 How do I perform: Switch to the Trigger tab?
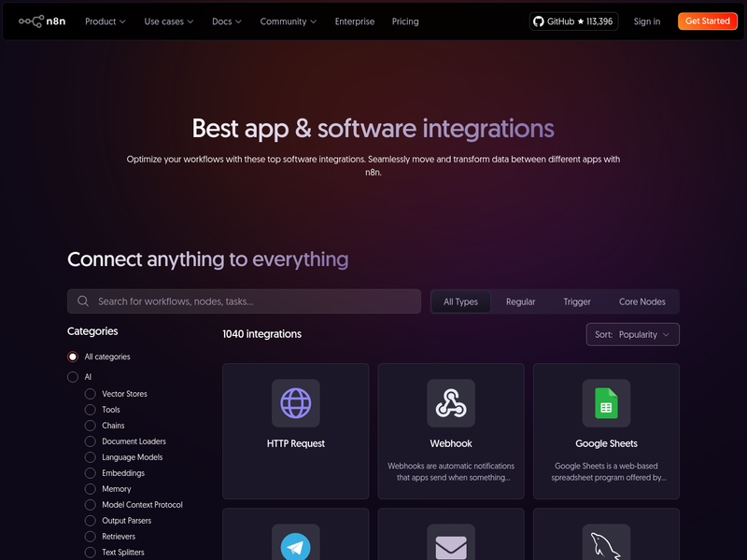[x=577, y=301]
